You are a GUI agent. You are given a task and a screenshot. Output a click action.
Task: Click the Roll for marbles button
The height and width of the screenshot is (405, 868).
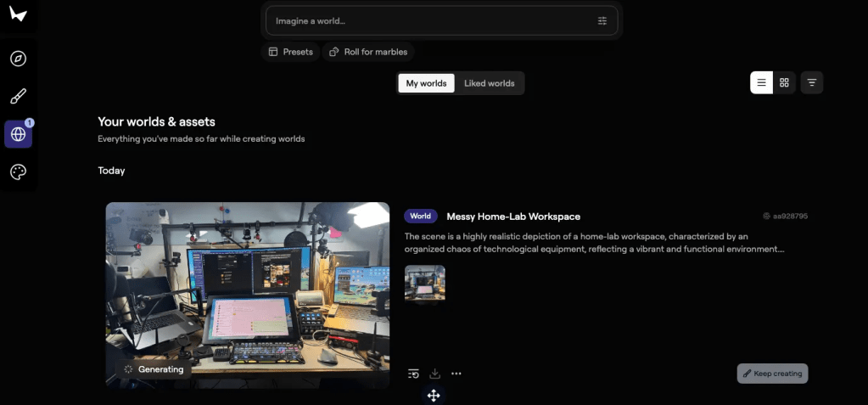tap(368, 52)
